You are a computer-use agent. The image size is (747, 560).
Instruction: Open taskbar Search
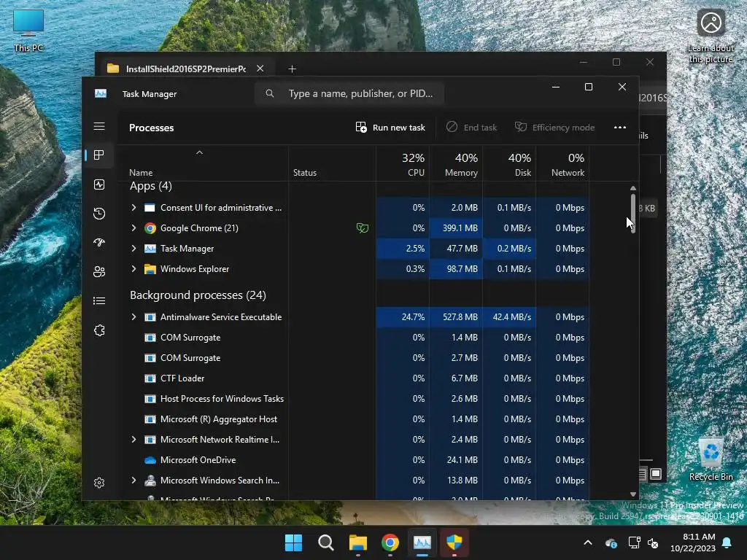326,542
